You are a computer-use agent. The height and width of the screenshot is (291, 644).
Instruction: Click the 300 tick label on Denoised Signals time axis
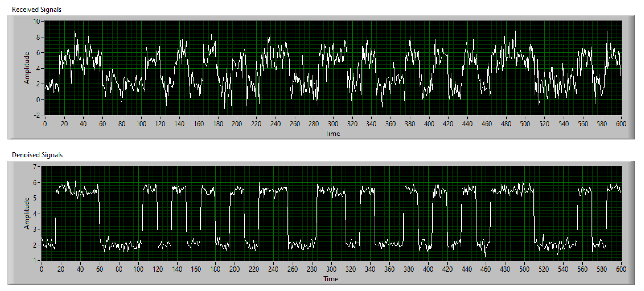tap(331, 269)
